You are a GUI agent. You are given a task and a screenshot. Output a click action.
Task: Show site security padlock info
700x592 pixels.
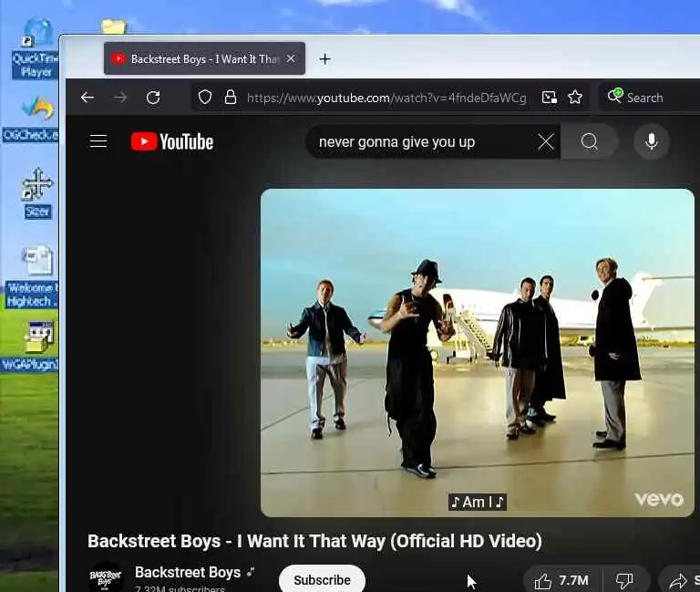click(231, 97)
